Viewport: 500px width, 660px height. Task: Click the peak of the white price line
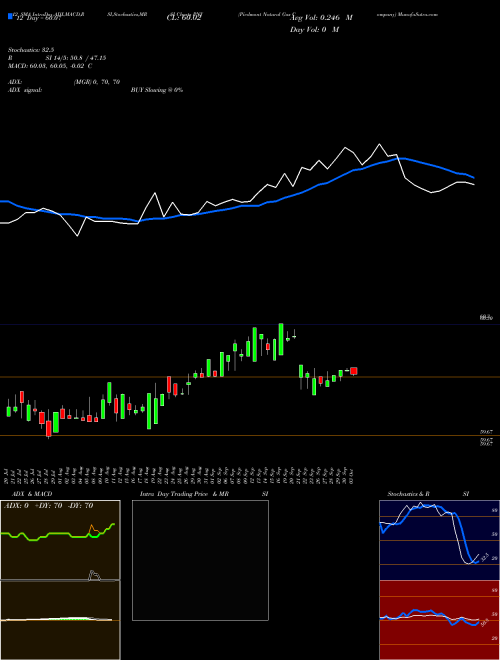pos(379,144)
